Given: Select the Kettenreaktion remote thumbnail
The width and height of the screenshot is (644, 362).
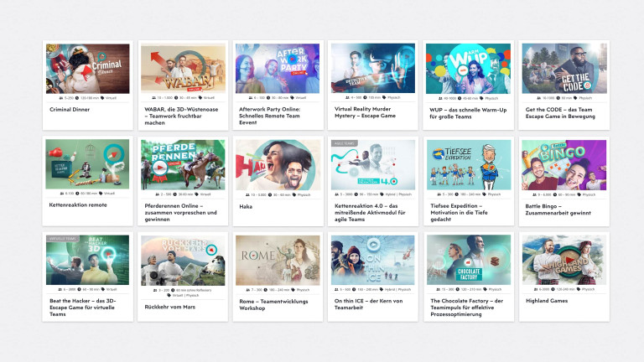Looking at the screenshot, I should 87,164.
